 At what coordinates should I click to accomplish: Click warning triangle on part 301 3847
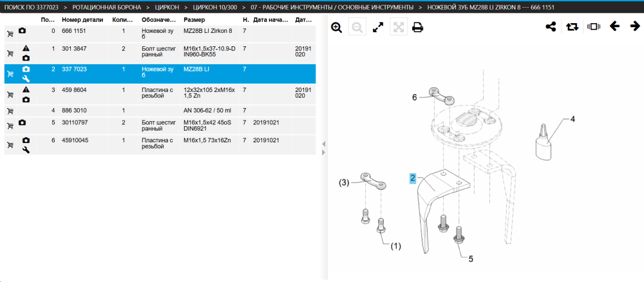(x=26, y=48)
